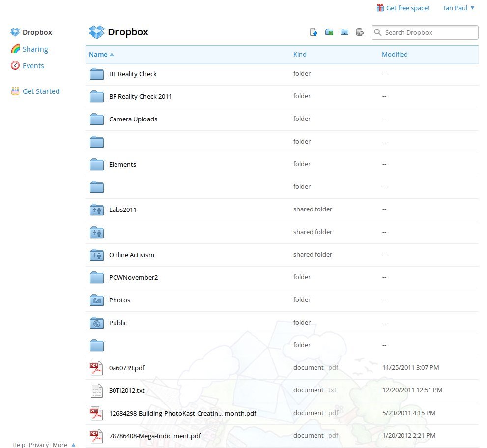The width and height of the screenshot is (487, 448).
Task: Click 'shared folder' kind in Labs2011 row
Action: point(313,209)
